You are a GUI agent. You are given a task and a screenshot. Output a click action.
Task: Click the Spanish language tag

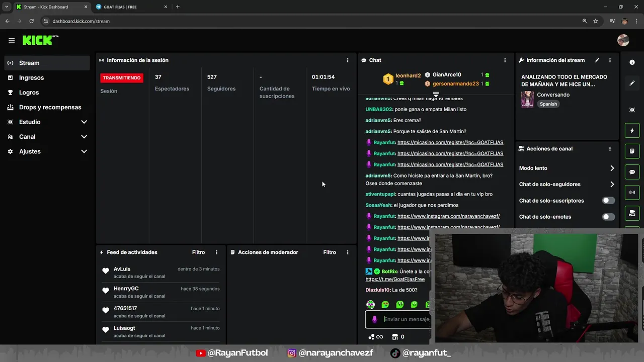(x=548, y=104)
